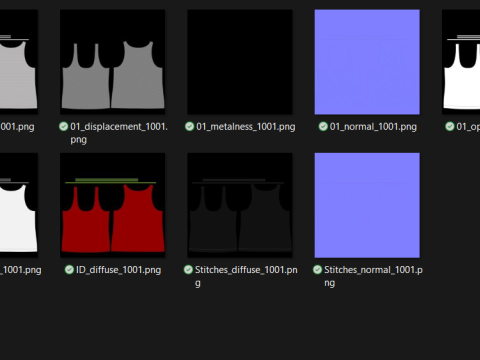Select the Stitches_normal_1001.png purple thumbnail
Viewport: 480px width, 360px height.
point(367,205)
